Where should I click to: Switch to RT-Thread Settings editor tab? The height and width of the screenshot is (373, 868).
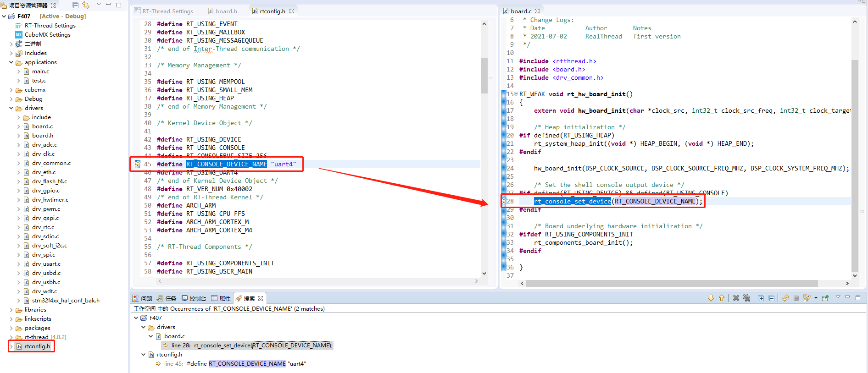coord(164,11)
